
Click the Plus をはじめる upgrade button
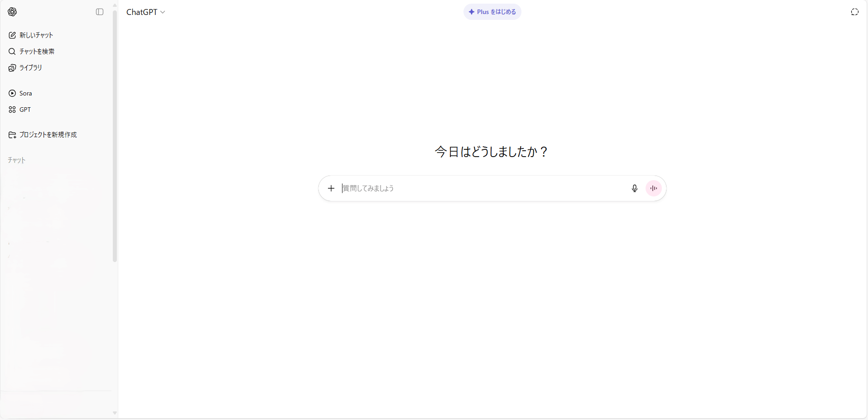tap(492, 12)
